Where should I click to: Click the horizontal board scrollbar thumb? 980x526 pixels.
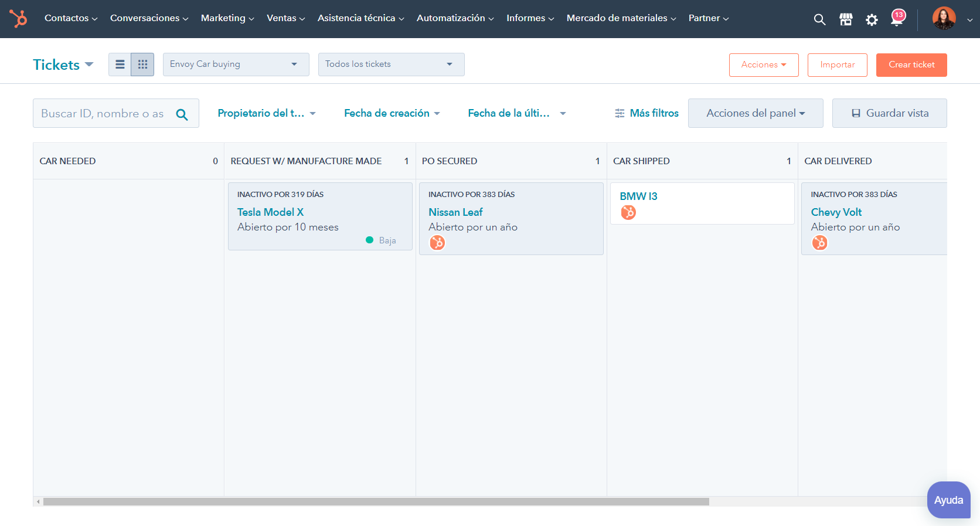376,502
